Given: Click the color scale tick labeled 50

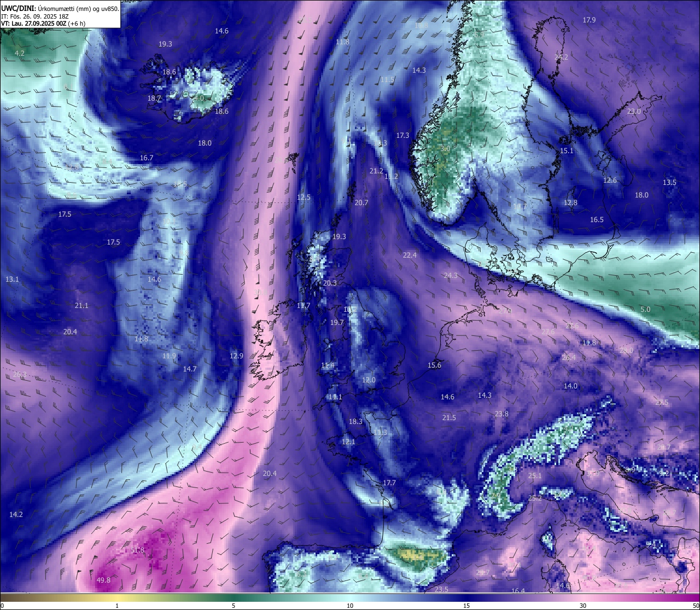Looking at the screenshot, I should 696,606.
